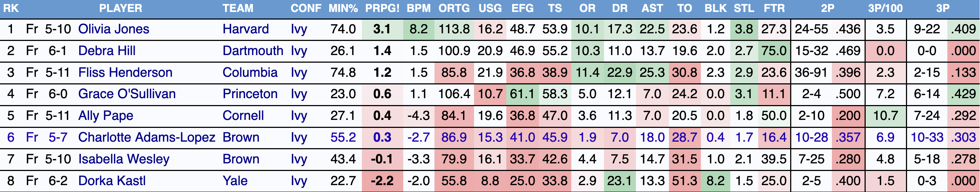Sort players by ORTG header
Image resolution: width=980 pixels, height=192 pixels.
point(454,8)
